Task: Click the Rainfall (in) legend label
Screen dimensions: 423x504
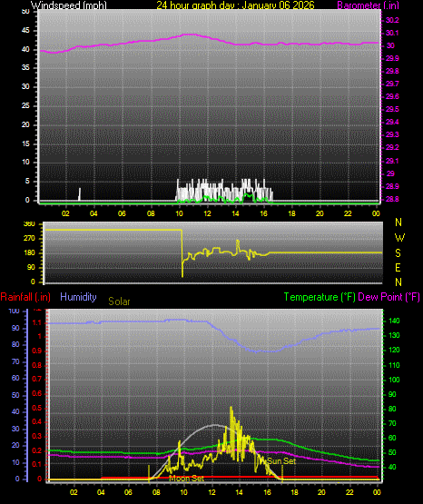Action: click(x=25, y=297)
